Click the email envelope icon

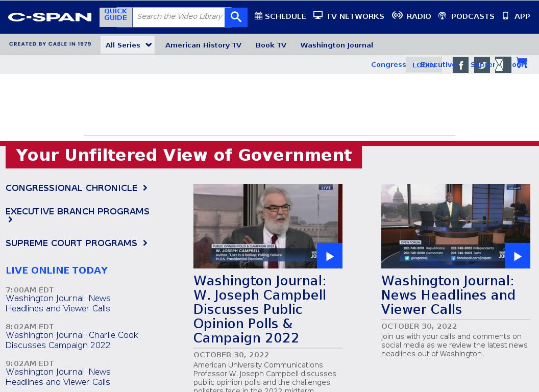[503, 65]
